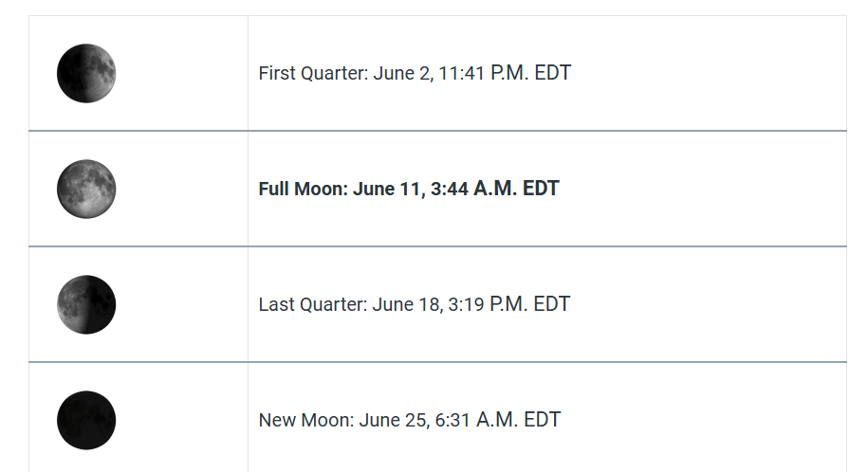Click the bold "Full Moon" label
This screenshot has width=868, height=472.
pos(301,189)
